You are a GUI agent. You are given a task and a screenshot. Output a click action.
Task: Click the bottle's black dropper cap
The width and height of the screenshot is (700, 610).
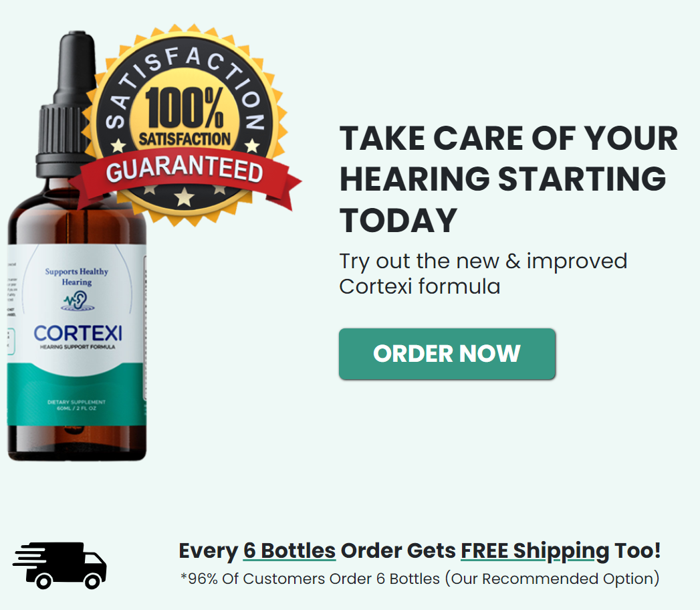pyautogui.click(x=67, y=104)
